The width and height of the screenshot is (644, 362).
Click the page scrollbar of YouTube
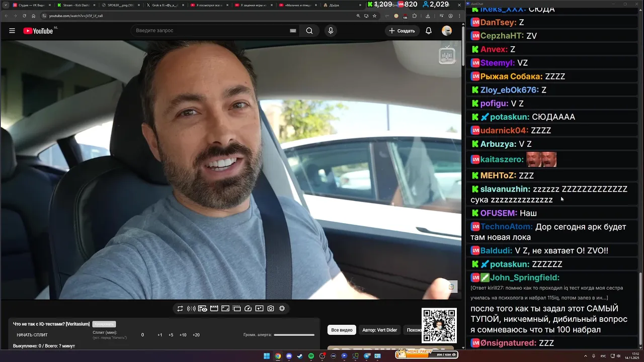(x=463, y=45)
